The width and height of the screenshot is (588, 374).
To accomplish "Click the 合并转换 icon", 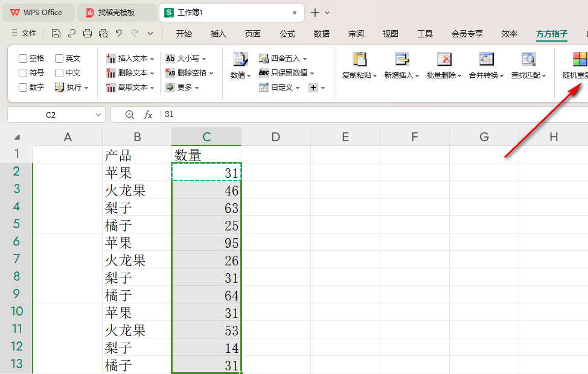I will click(487, 60).
